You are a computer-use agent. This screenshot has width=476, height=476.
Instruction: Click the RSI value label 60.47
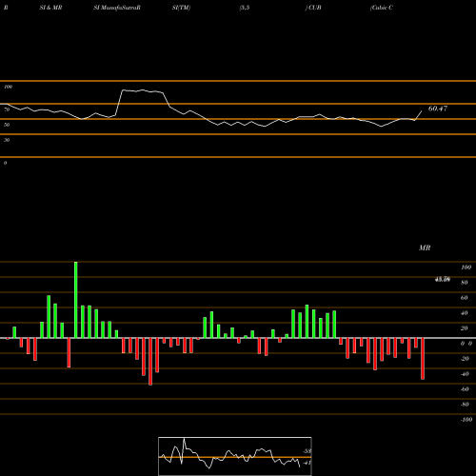[x=438, y=109]
